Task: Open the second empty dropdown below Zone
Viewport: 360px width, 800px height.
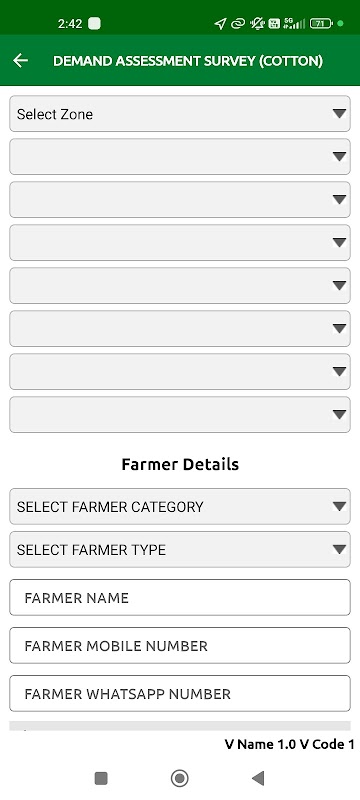Action: [x=180, y=199]
